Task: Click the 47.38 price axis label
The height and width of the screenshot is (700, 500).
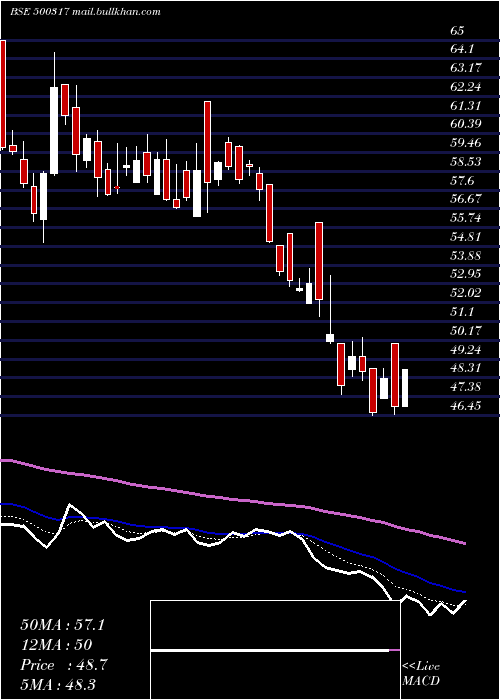Action: pyautogui.click(x=465, y=387)
